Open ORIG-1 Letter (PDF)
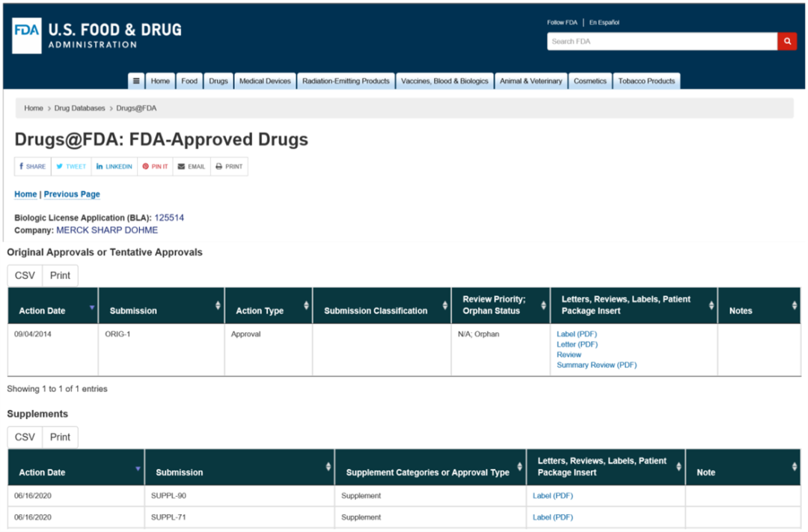 577,344
